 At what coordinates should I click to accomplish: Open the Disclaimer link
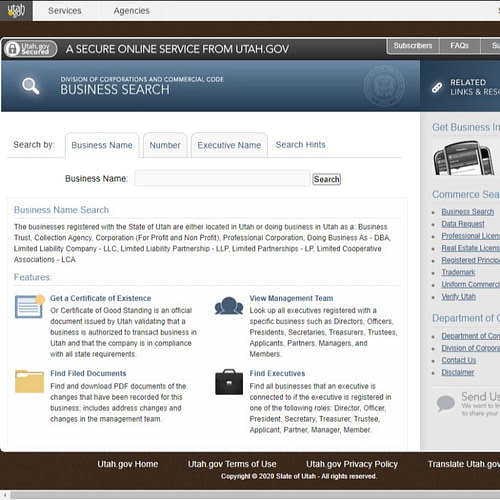click(458, 372)
